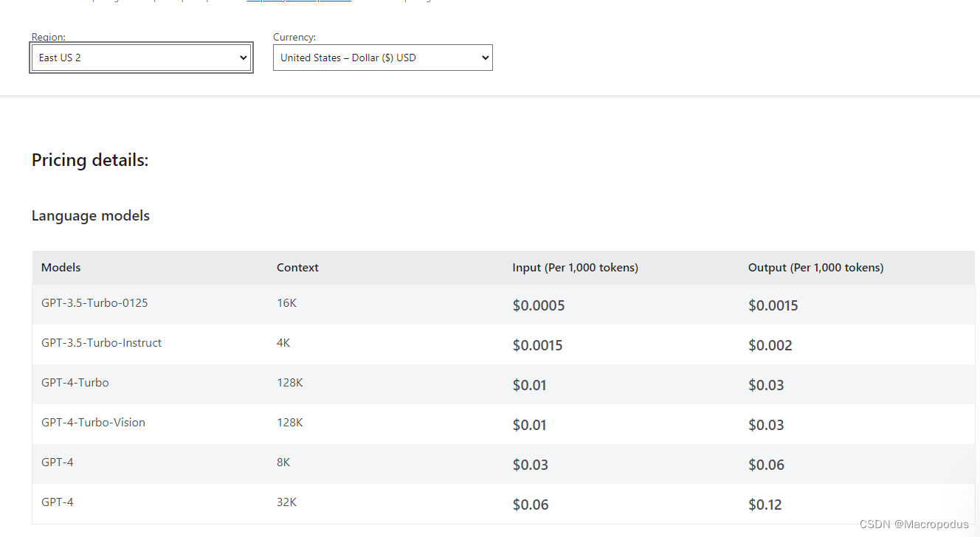Screen dimensions: 980x537
Task: Click the 32K context value
Action: coord(286,502)
